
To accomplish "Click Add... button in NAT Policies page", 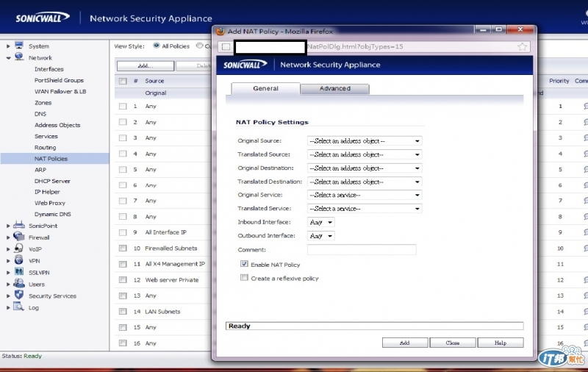I will [146, 66].
